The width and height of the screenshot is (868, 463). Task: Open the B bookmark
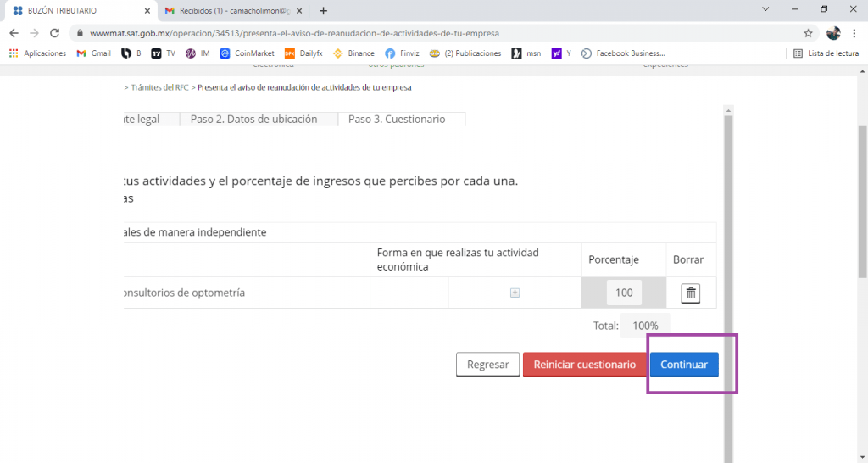131,53
